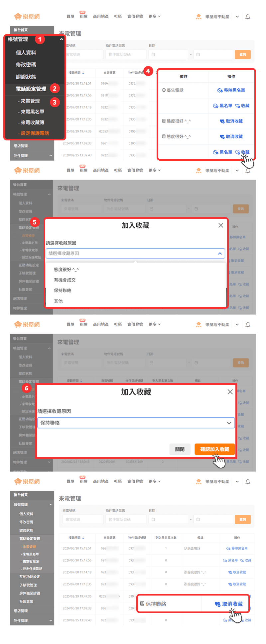Click enlarged 取消收藏 beside 保持聯絡 note

click(228, 604)
